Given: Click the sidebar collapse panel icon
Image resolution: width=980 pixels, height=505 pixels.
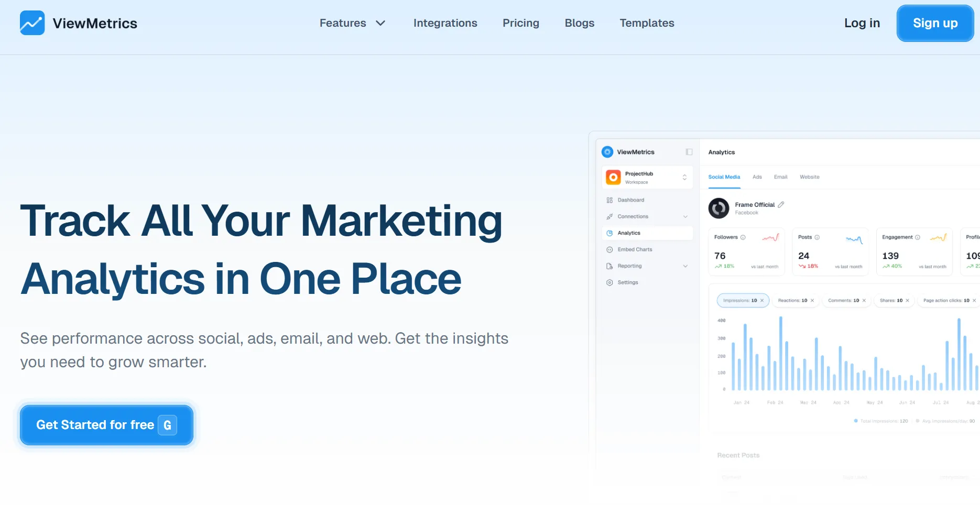Looking at the screenshot, I should 689,152.
